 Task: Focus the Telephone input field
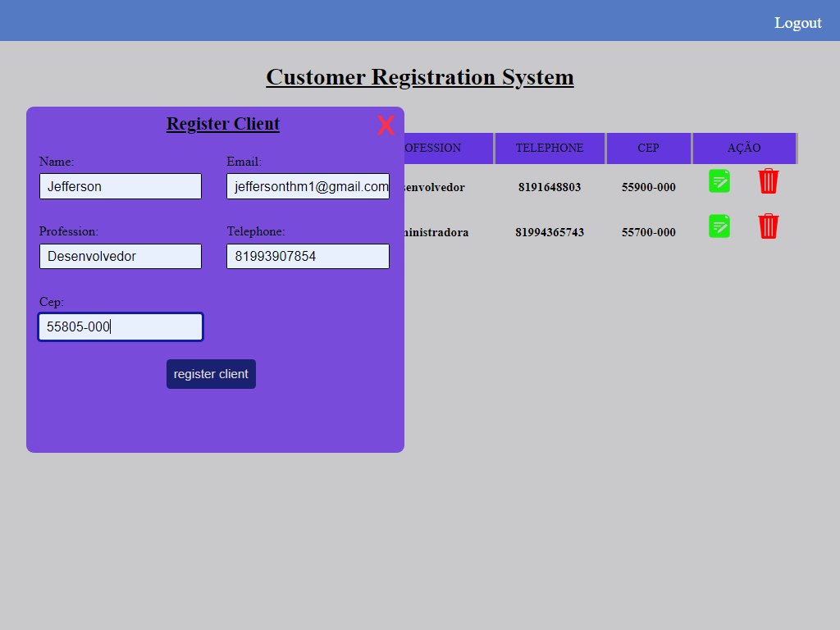pyautogui.click(x=307, y=256)
